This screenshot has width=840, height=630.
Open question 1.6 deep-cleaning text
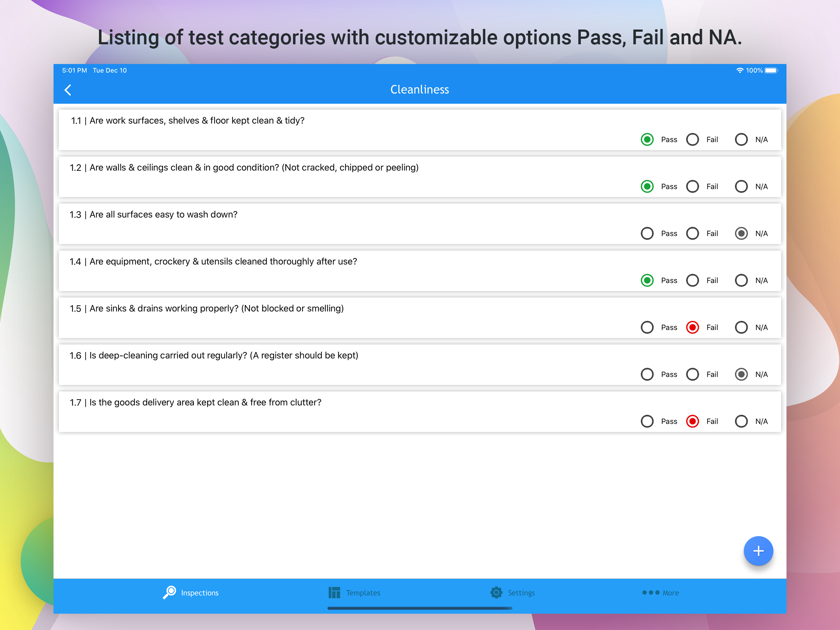214,355
